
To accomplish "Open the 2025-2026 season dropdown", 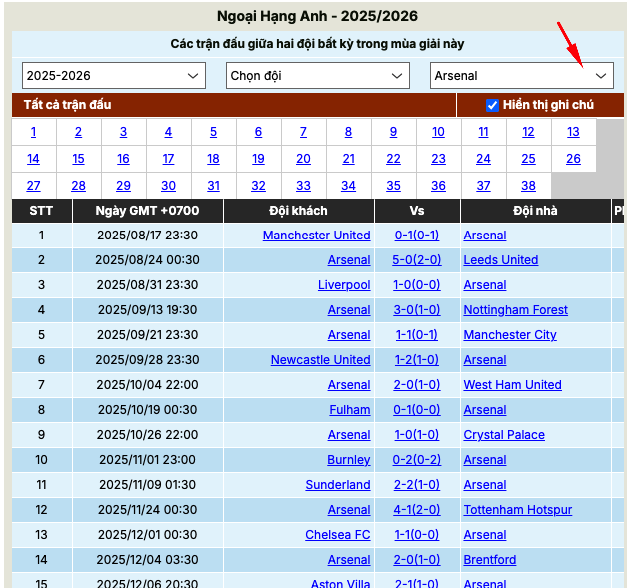I will (x=114, y=75).
